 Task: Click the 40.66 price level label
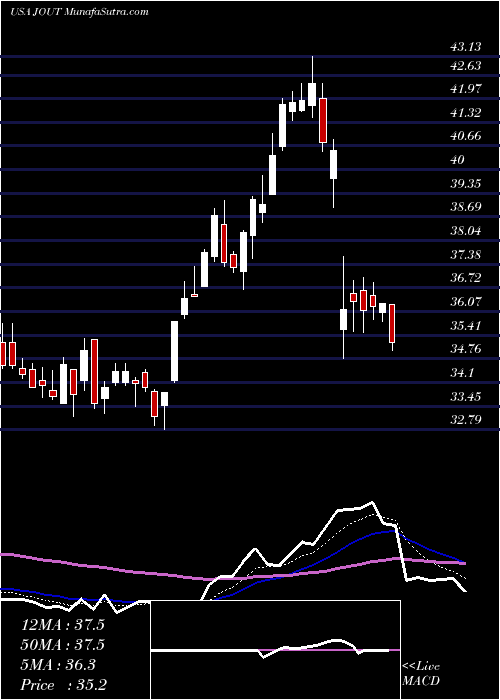465,136
